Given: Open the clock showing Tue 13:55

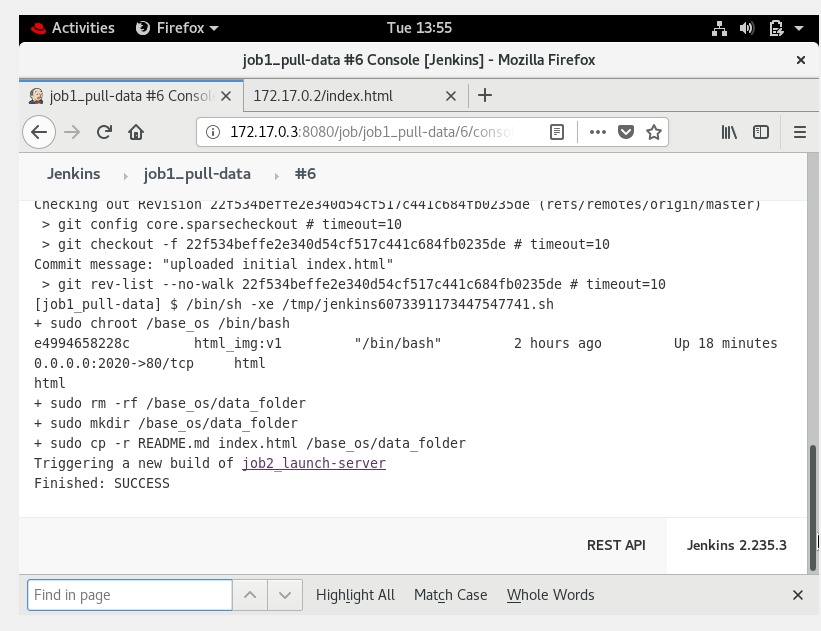Looking at the screenshot, I should click(419, 28).
